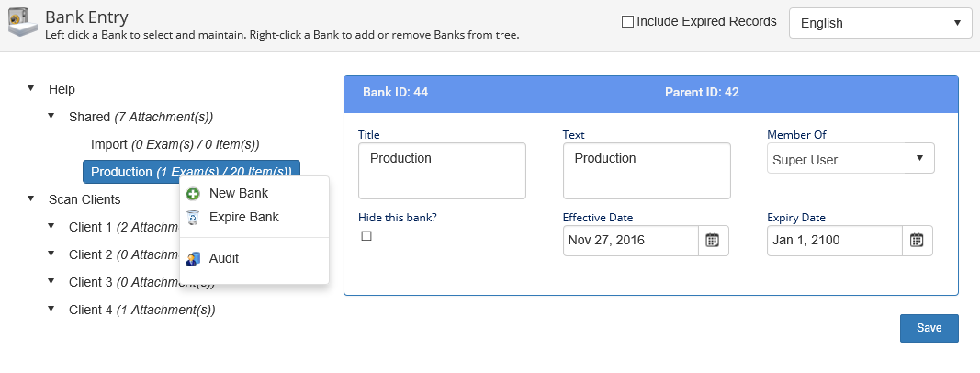Image resolution: width=980 pixels, height=373 pixels.
Task: Collapse the Help tree node
Action: [31, 89]
